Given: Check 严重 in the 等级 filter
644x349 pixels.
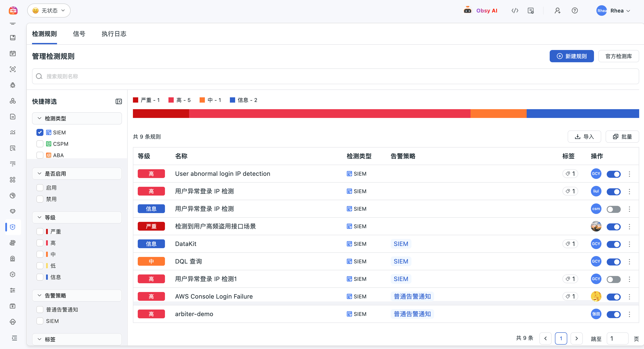Looking at the screenshot, I should point(40,231).
